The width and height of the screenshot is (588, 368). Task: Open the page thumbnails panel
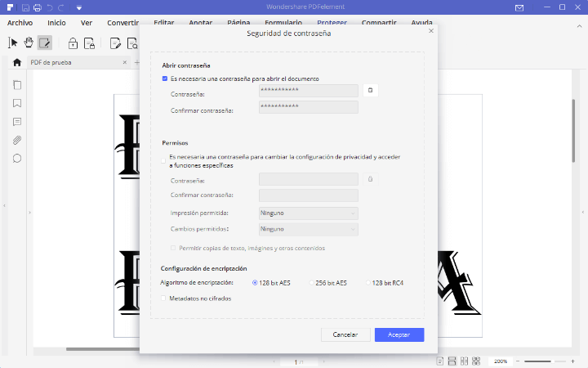17,85
